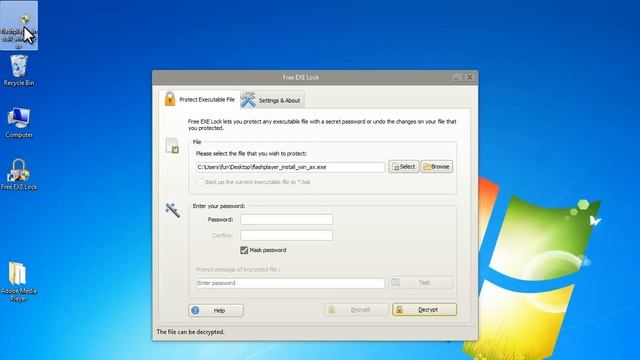Close the Free EXE Lock window

click(x=469, y=77)
